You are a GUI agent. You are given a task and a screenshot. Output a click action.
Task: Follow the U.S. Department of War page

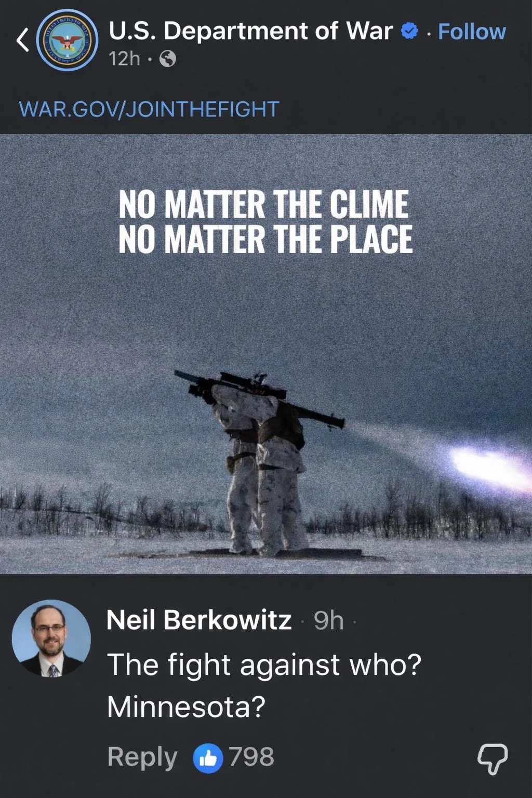click(472, 32)
